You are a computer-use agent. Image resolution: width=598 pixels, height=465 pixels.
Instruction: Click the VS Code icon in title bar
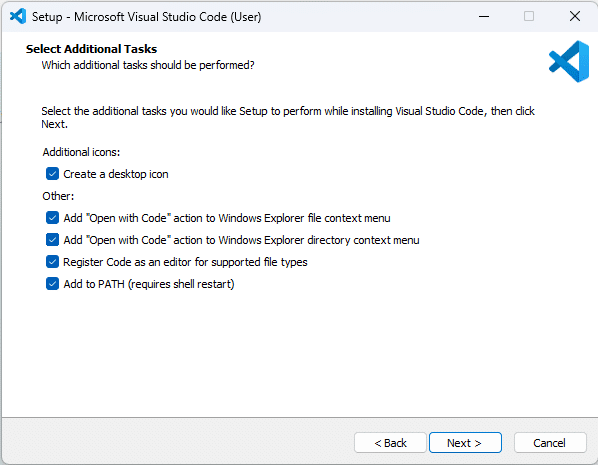(18, 16)
